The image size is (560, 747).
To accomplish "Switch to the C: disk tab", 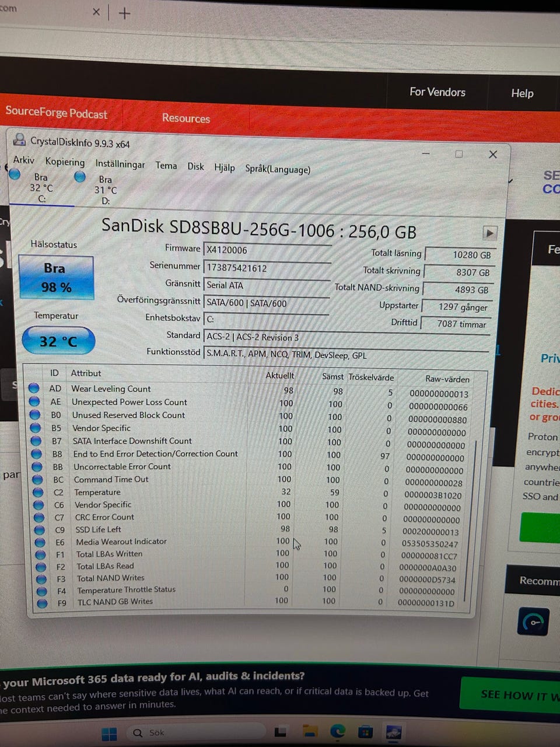I will (41, 187).
